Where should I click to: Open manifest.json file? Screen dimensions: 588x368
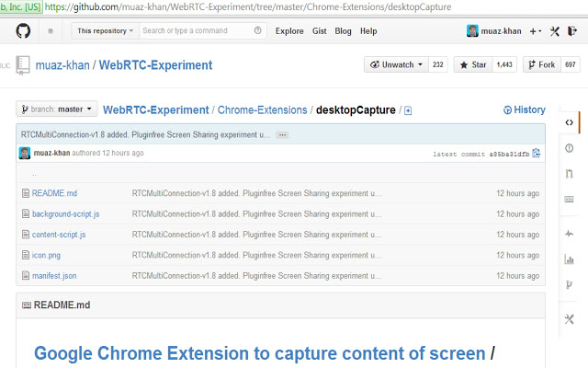pyautogui.click(x=54, y=276)
